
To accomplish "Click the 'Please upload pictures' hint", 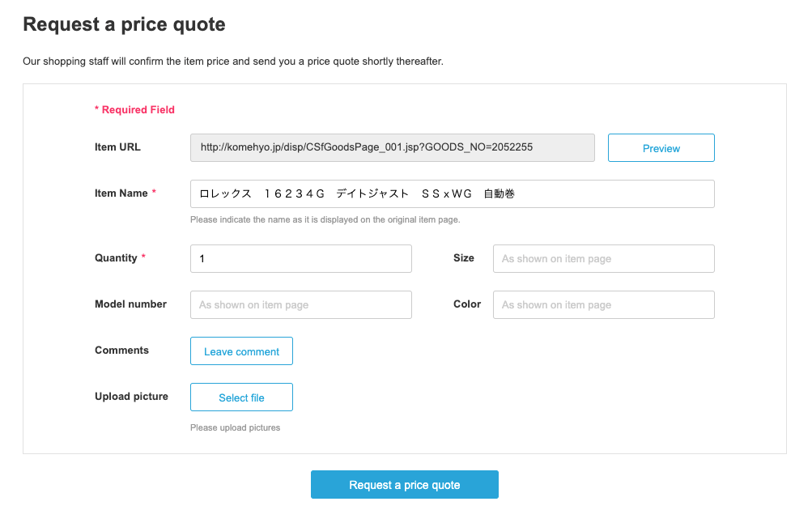I will coord(235,427).
